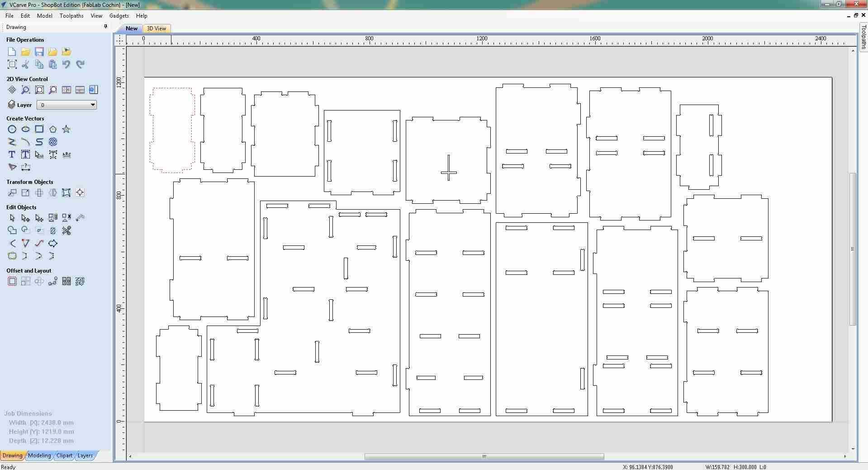This screenshot has height=470, width=868.
Task: Select the Draw Circle tool
Action: [x=12, y=129]
